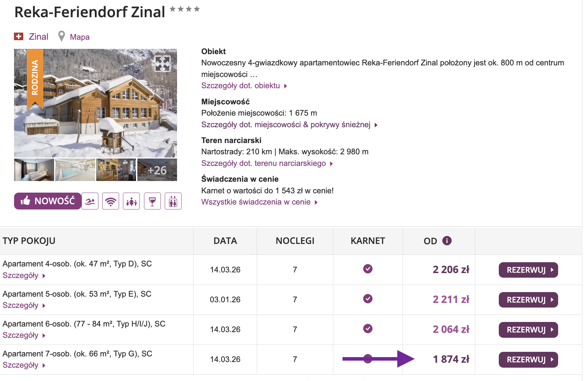Open the Mapa link
The width and height of the screenshot is (588, 381).
(80, 37)
